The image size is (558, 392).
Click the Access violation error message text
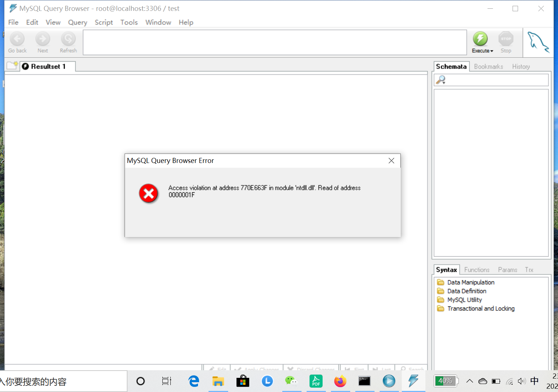264,191
